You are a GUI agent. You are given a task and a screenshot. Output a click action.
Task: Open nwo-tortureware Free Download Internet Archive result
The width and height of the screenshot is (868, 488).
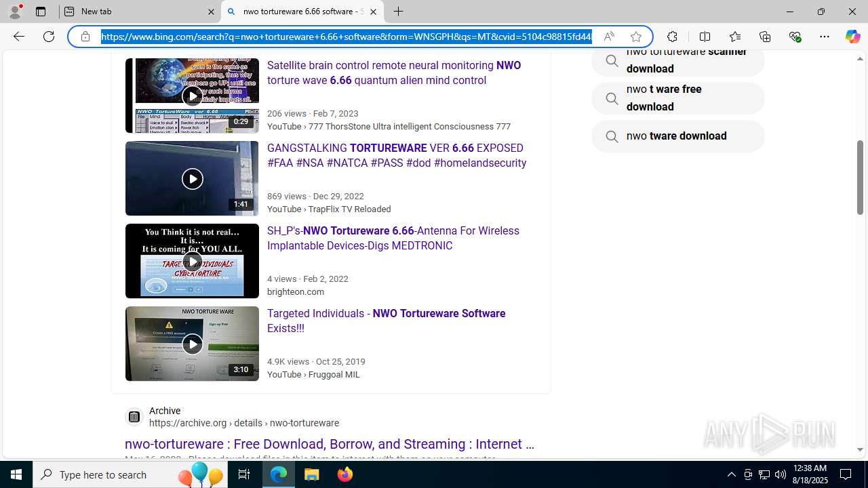(x=330, y=444)
